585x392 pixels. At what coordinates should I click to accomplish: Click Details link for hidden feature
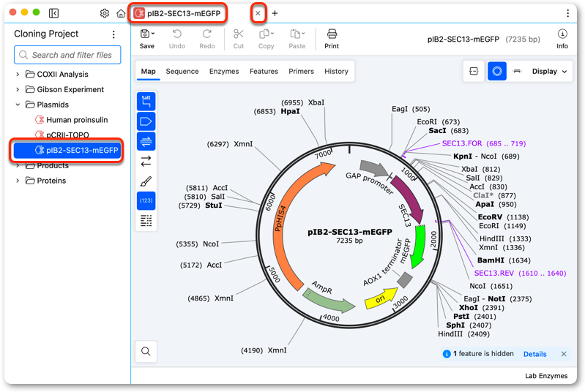(534, 354)
